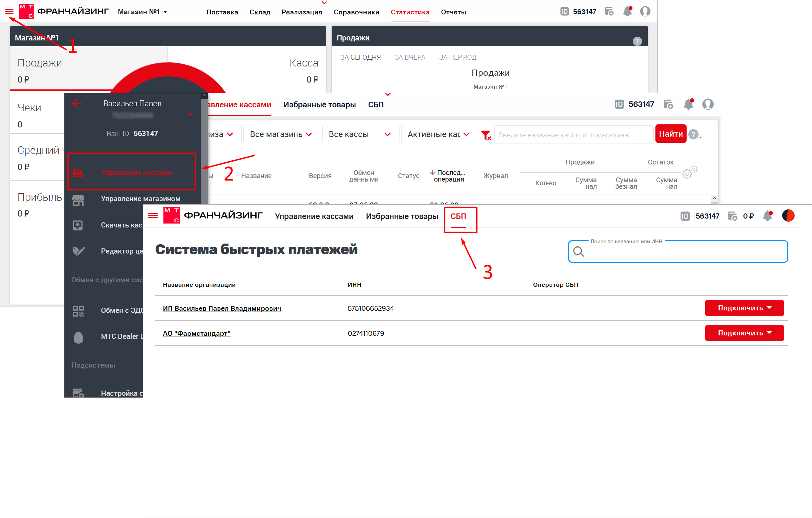812x518 pixels.
Task: Select active СБП tab
Action: [458, 216]
